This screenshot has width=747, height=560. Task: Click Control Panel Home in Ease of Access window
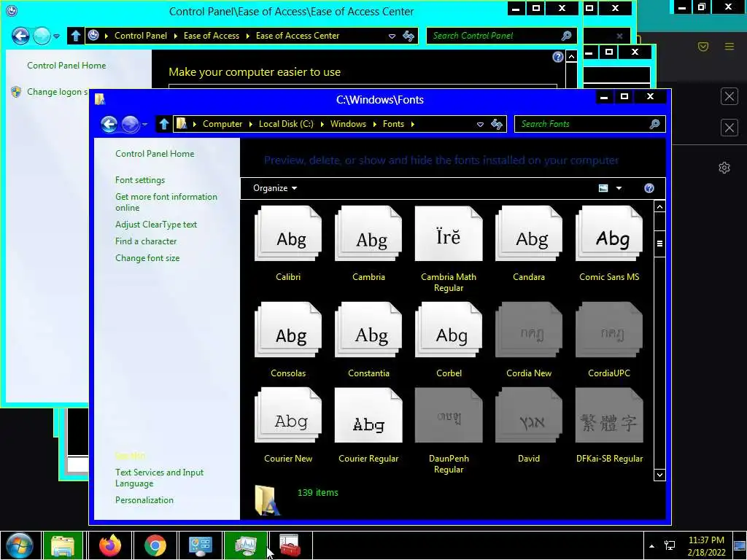(x=66, y=65)
